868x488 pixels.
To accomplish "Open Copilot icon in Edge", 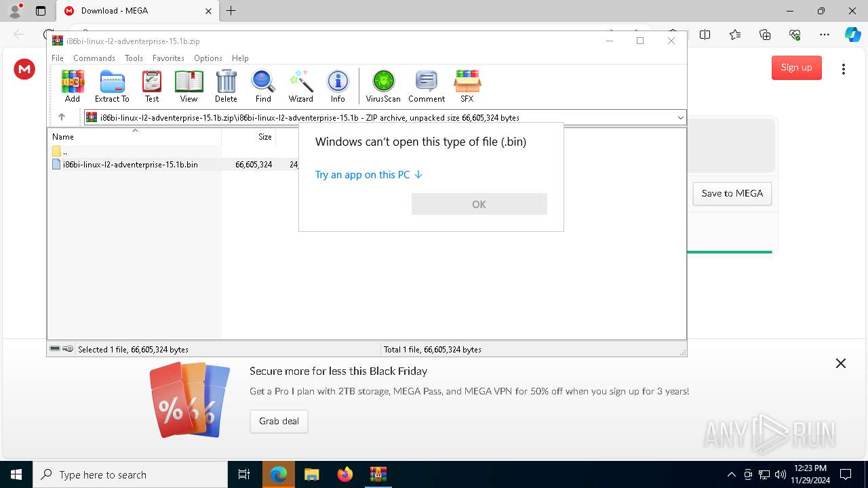I will coord(852,35).
